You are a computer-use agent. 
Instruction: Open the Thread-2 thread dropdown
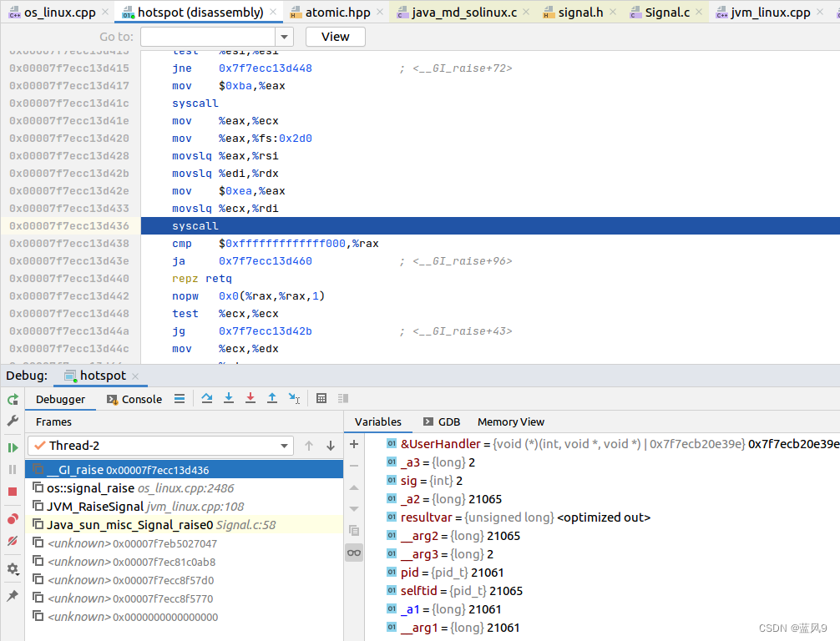160,446
